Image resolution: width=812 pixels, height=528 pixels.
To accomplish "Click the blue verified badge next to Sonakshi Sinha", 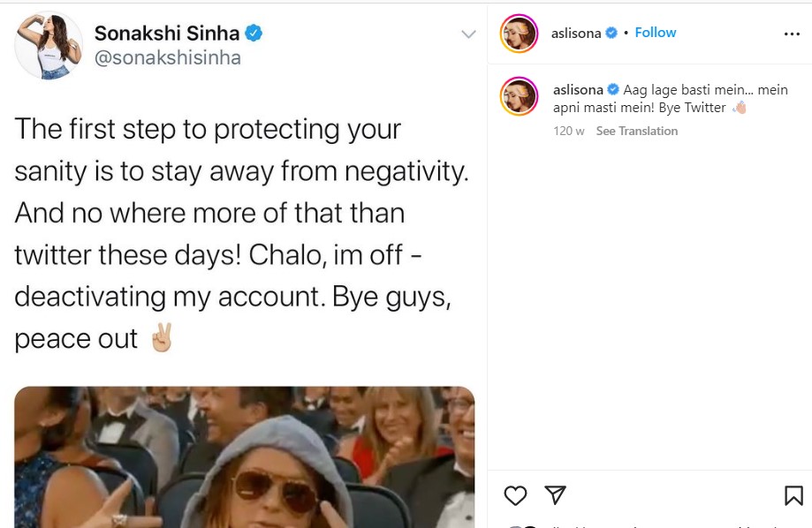I will (x=254, y=34).
